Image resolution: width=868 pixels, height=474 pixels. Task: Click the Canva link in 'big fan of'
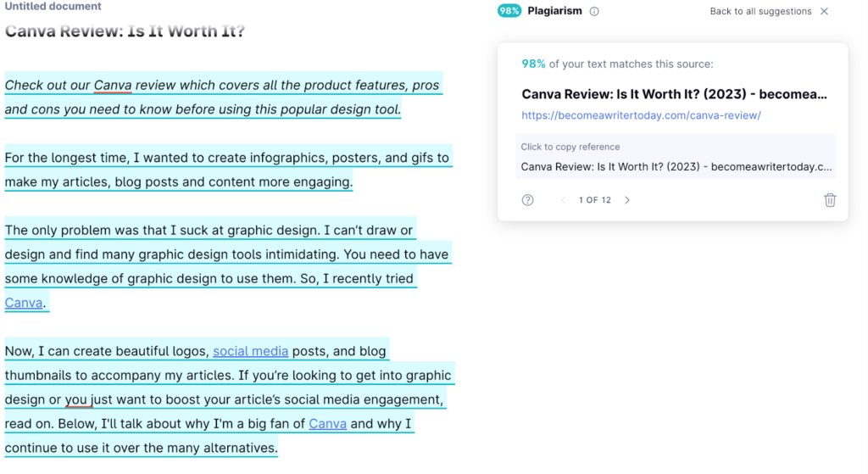(x=327, y=423)
